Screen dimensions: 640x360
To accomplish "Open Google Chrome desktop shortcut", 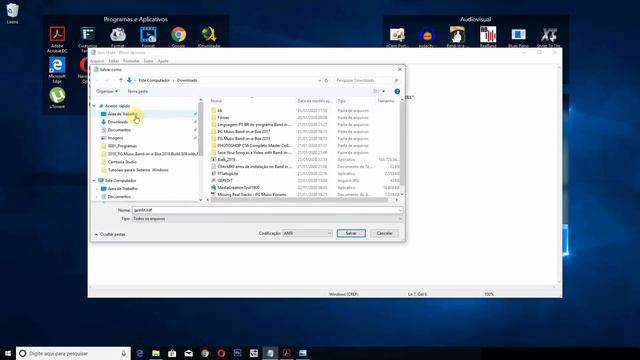I will [178, 37].
